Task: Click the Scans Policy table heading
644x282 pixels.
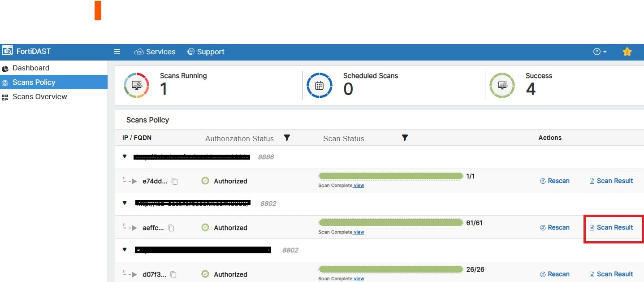Action: click(x=147, y=120)
